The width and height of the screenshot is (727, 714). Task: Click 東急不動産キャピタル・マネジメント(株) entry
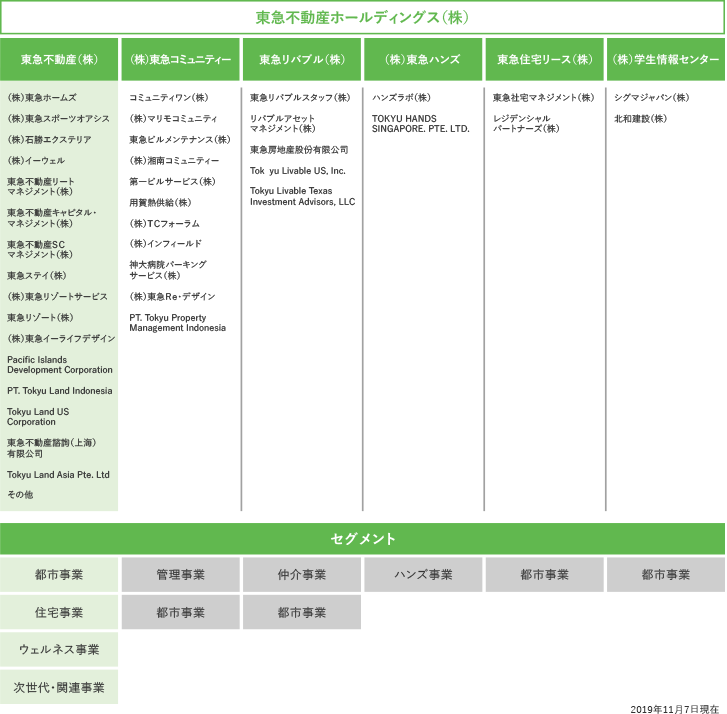coord(52,218)
